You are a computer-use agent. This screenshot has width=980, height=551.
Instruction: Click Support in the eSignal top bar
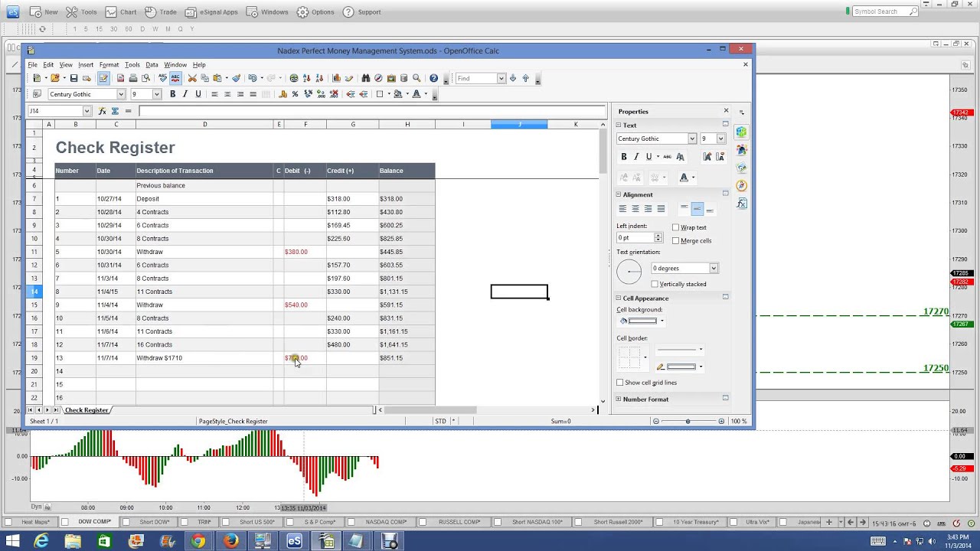361,11
